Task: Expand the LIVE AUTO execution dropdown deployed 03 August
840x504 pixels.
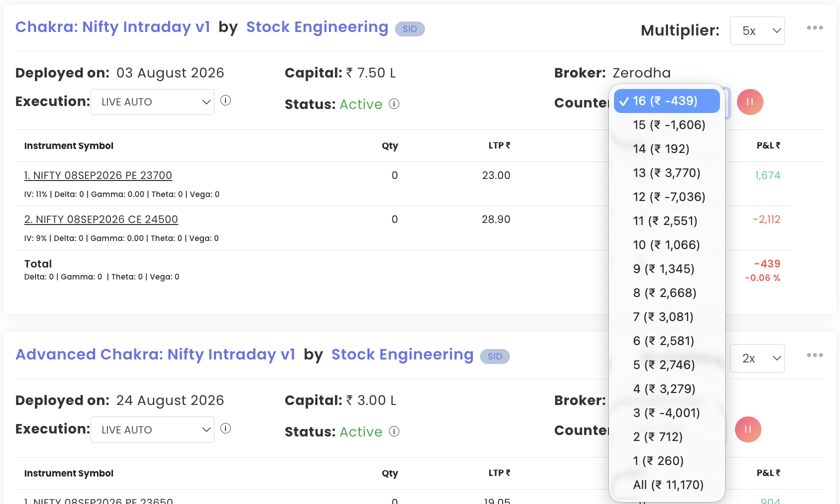Action: tap(152, 102)
